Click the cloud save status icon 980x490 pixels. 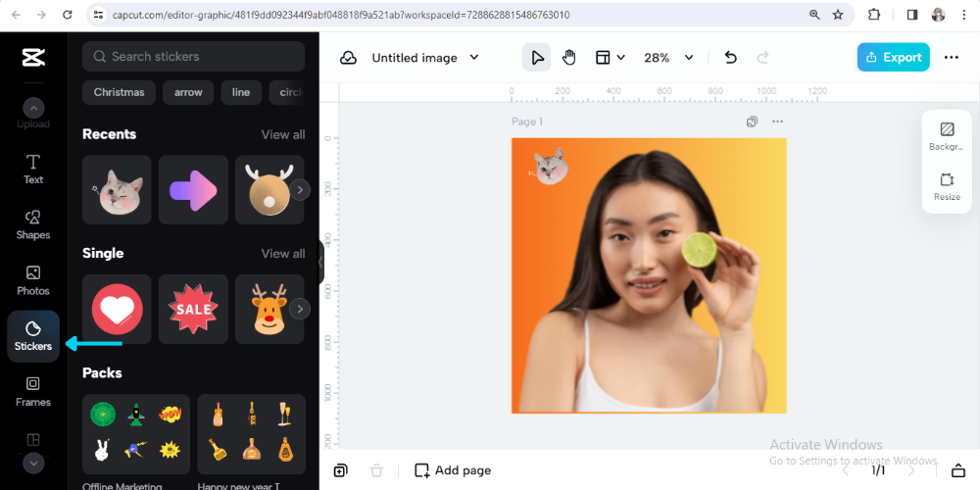pyautogui.click(x=348, y=58)
